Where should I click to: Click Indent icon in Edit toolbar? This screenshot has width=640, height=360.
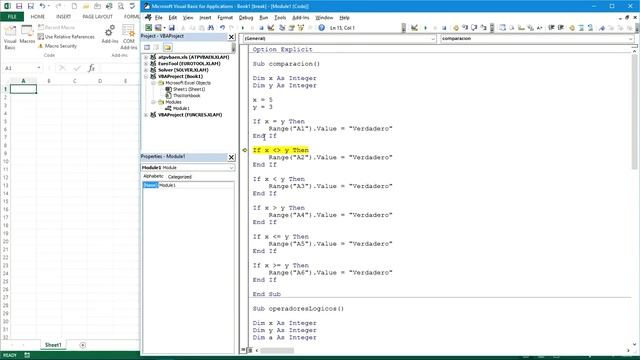pyautogui.click(x=551, y=28)
